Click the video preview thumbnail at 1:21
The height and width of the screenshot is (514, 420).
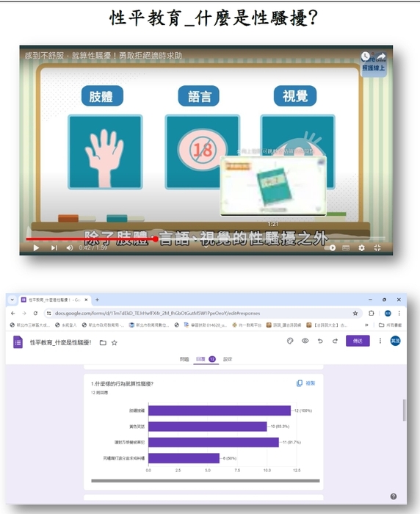(273, 186)
